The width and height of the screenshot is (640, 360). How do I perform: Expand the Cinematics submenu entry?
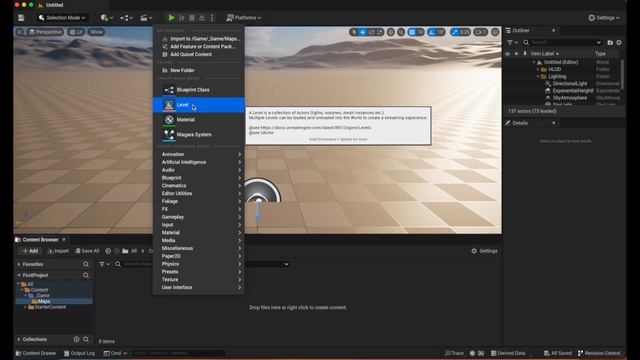(200, 186)
